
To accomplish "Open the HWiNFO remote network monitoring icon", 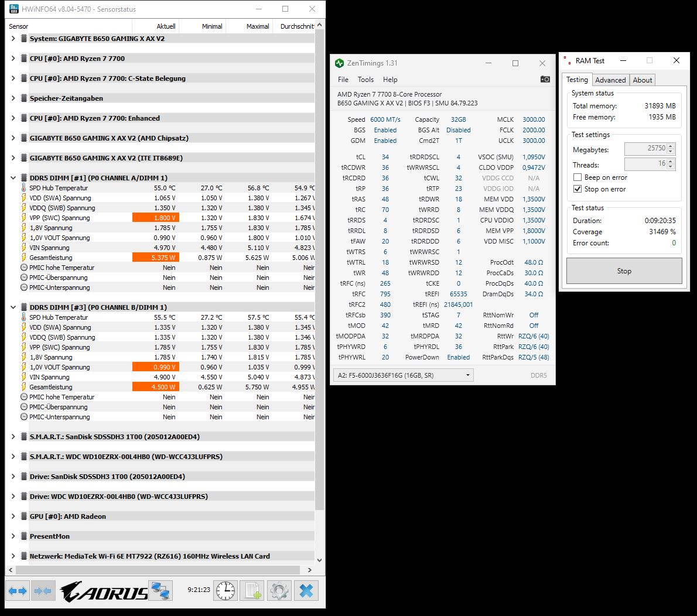I will point(160,591).
